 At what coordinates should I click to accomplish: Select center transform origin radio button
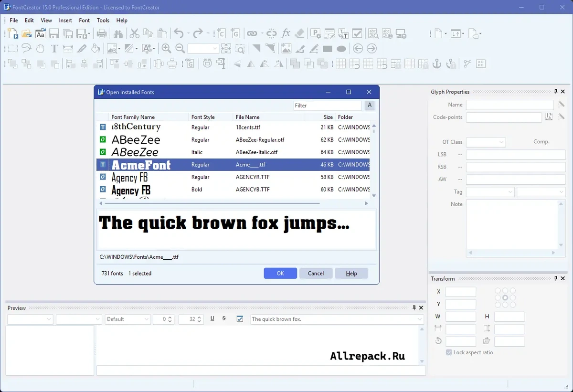point(505,297)
